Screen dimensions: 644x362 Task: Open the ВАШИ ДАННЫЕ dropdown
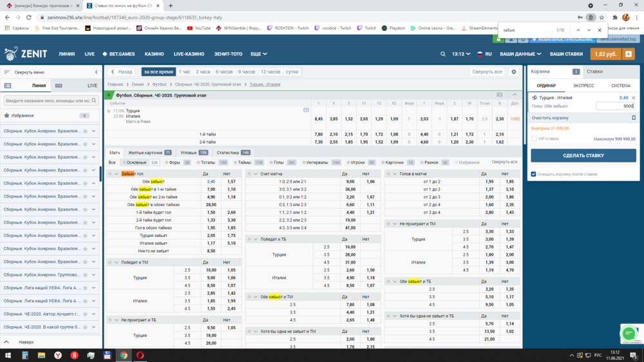520,54
